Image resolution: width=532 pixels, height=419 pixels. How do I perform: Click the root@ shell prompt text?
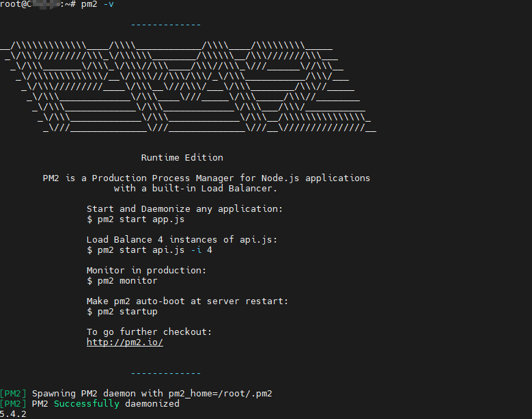(x=38, y=4)
